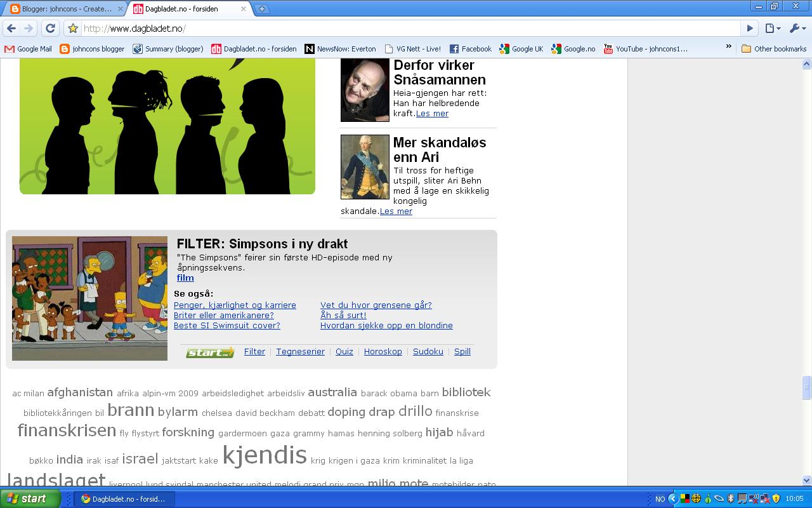Open the page control menu dropdown
812x508 pixels.
coord(773,29)
